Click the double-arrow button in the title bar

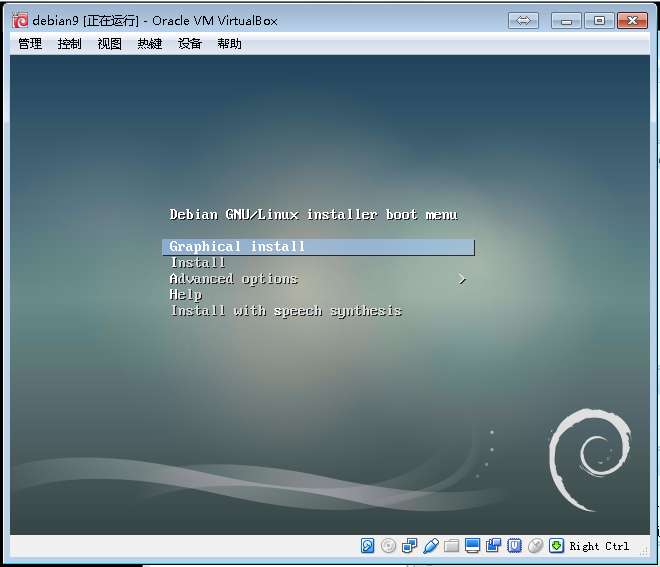pyautogui.click(x=523, y=20)
